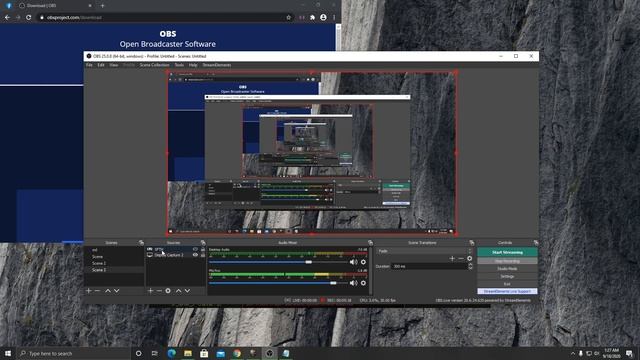Remove the selected source with the minus icon
The width and height of the screenshot is (640, 360).
point(159,291)
